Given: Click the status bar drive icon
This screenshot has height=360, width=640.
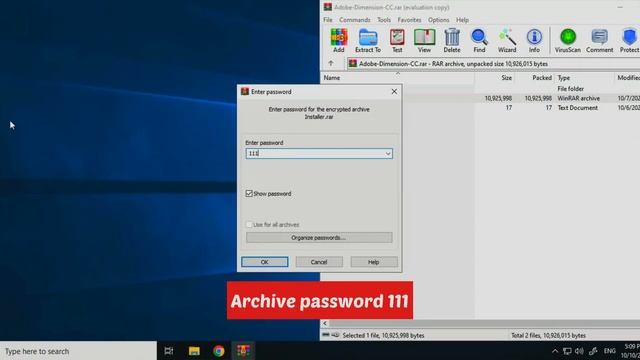Looking at the screenshot, I should 325,335.
